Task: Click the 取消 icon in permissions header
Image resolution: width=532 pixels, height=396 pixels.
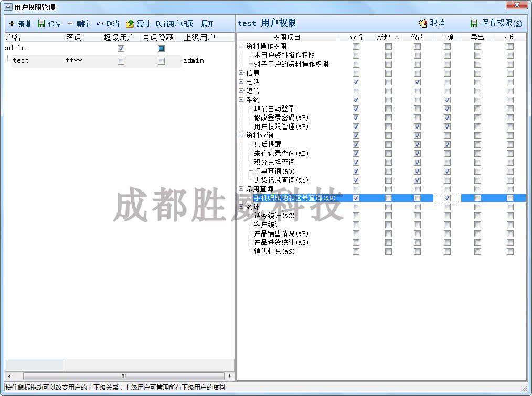Action: [423, 23]
